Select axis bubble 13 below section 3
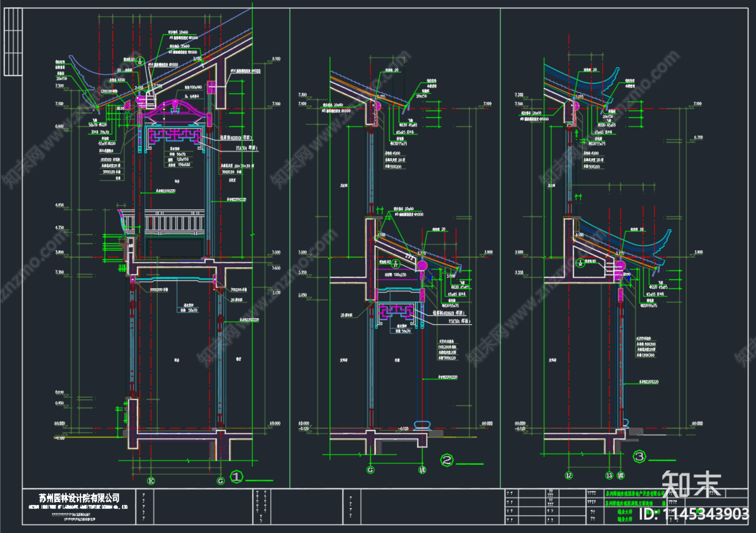Screen dimensions: 756x533 pos(609,475)
